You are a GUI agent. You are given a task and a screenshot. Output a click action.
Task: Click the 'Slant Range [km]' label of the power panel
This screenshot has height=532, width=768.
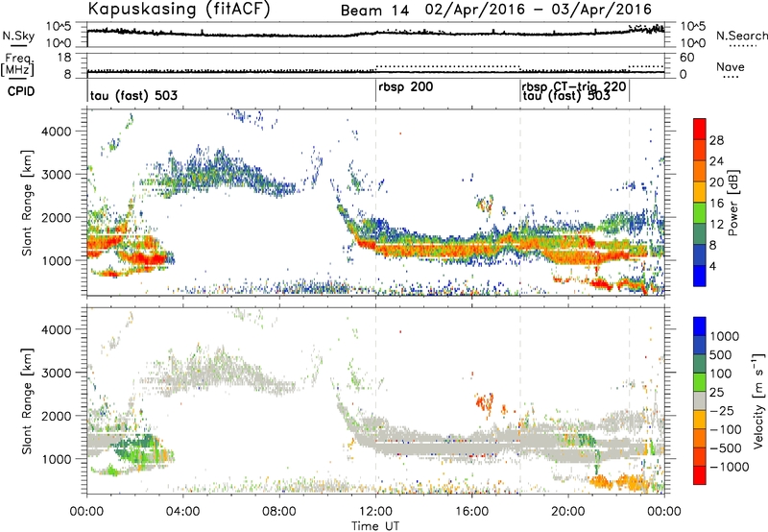(x=27, y=203)
